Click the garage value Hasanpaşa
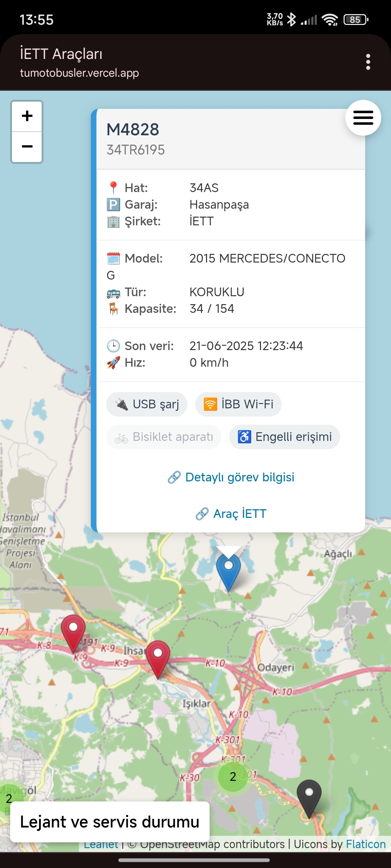Screen dimensions: 391x868 (x=219, y=205)
